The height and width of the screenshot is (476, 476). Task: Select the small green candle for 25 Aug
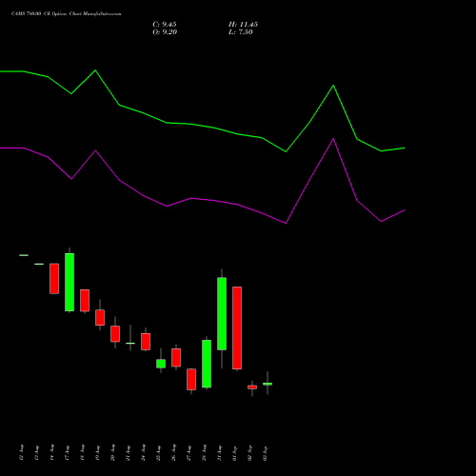point(161,364)
